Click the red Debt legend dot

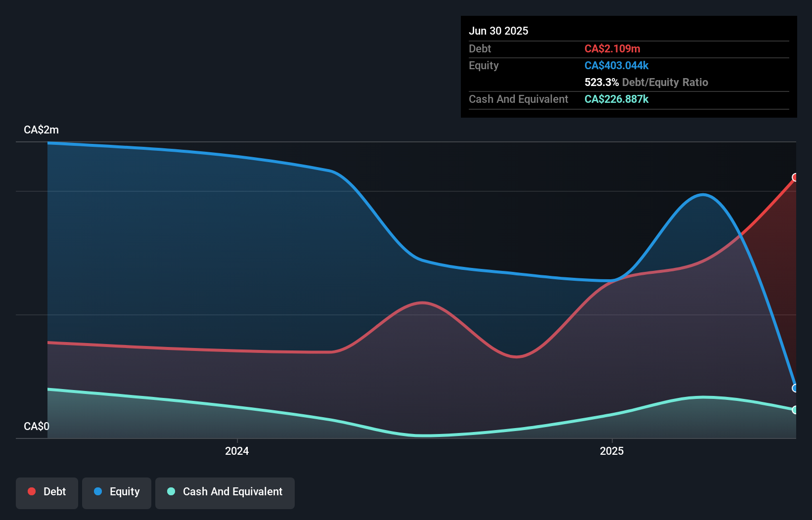point(31,491)
